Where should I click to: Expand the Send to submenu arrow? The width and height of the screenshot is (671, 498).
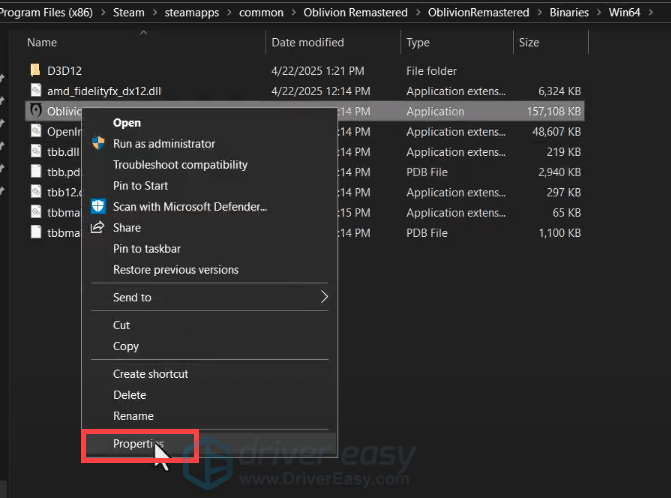click(323, 297)
